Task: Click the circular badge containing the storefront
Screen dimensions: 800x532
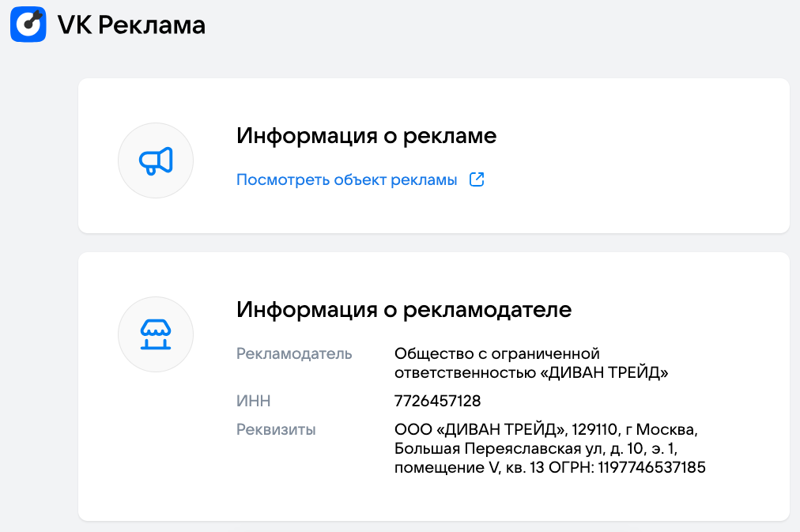Action: (156, 334)
